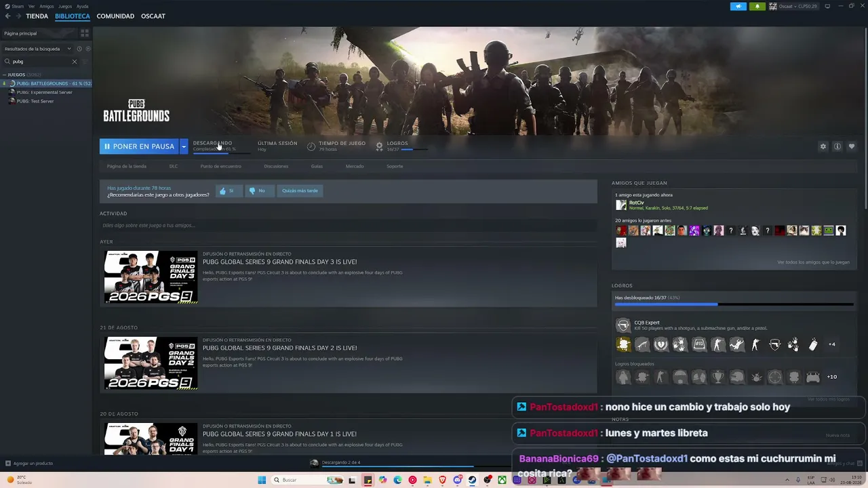Open game settings gear icon
This screenshot has width=868, height=488.
pyautogui.click(x=823, y=146)
